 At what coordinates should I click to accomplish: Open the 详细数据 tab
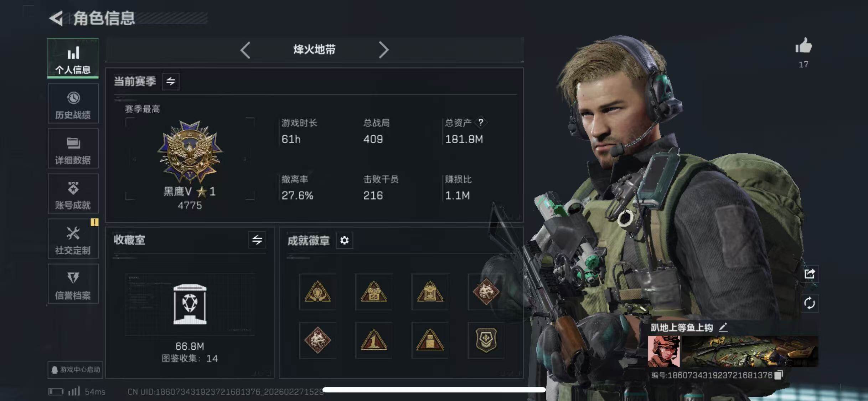(73, 149)
